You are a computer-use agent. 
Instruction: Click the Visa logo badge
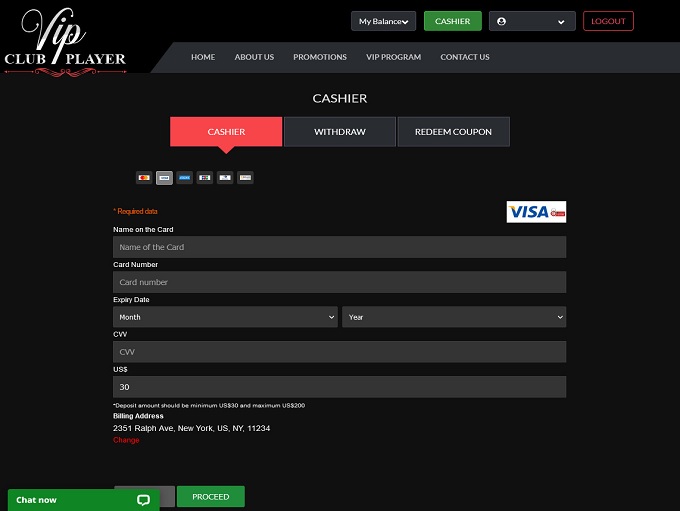tap(536, 211)
